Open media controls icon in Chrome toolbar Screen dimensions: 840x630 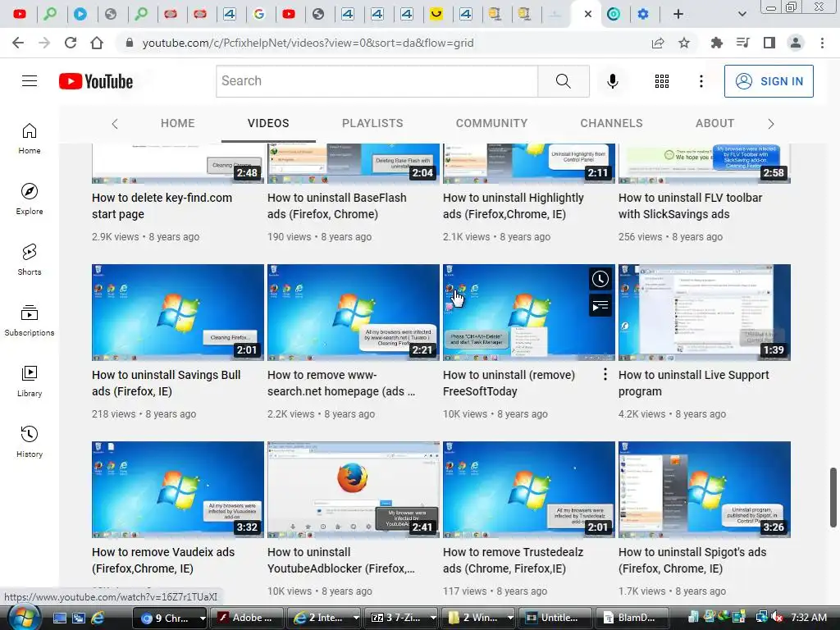pos(742,43)
